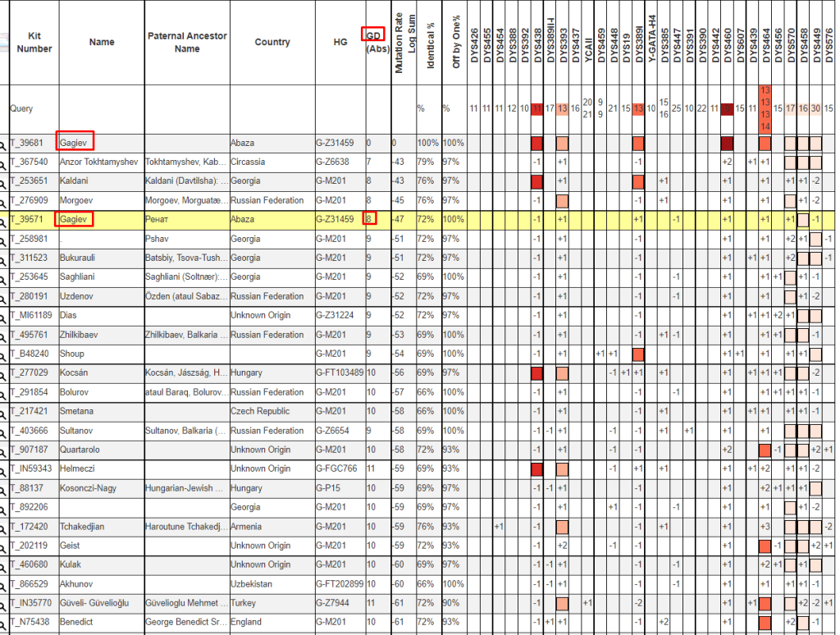The width and height of the screenshot is (840, 635).
Task: Select the Paternal Ancestor Name header
Action: (x=187, y=42)
